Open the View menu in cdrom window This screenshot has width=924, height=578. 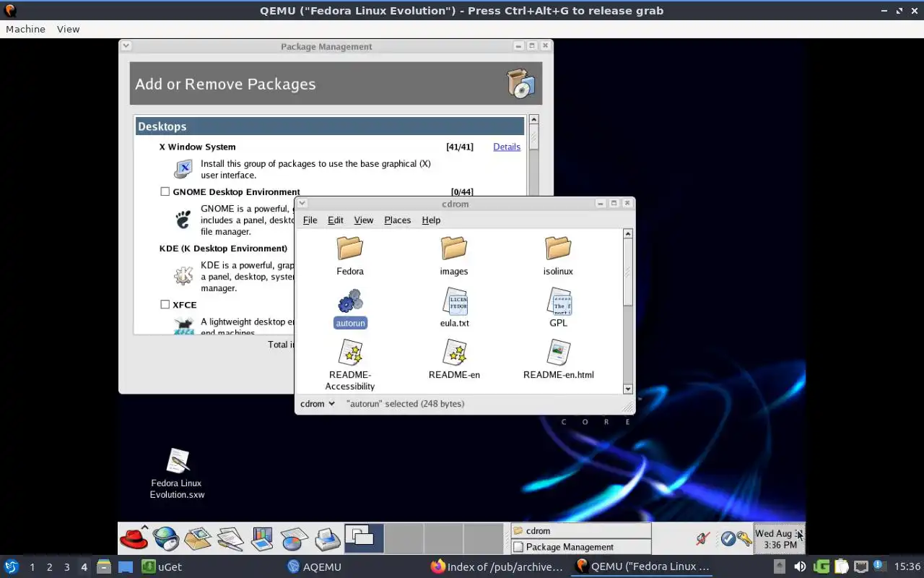point(364,220)
